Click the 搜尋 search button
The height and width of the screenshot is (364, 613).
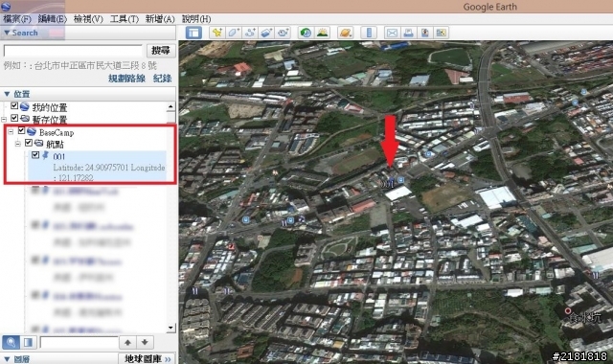pos(161,51)
